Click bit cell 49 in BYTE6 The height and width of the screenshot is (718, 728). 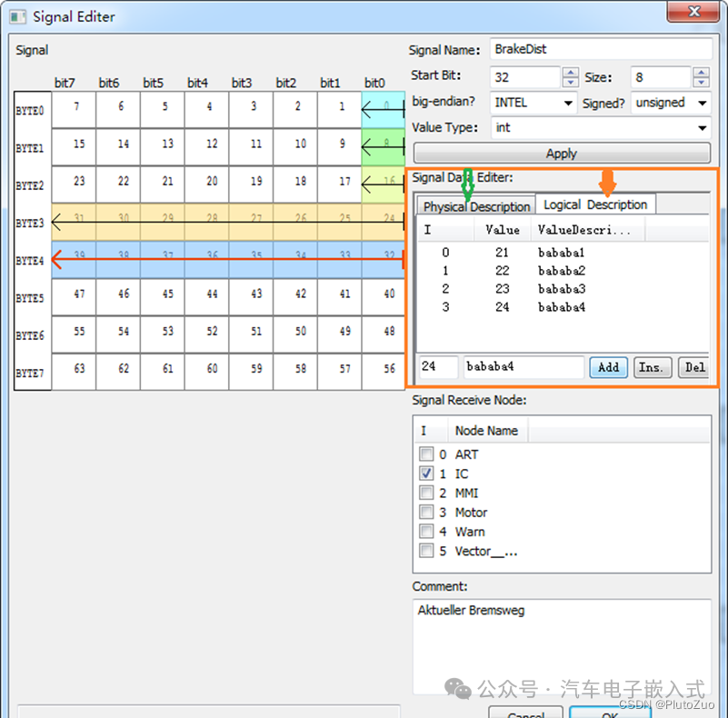[x=340, y=334]
